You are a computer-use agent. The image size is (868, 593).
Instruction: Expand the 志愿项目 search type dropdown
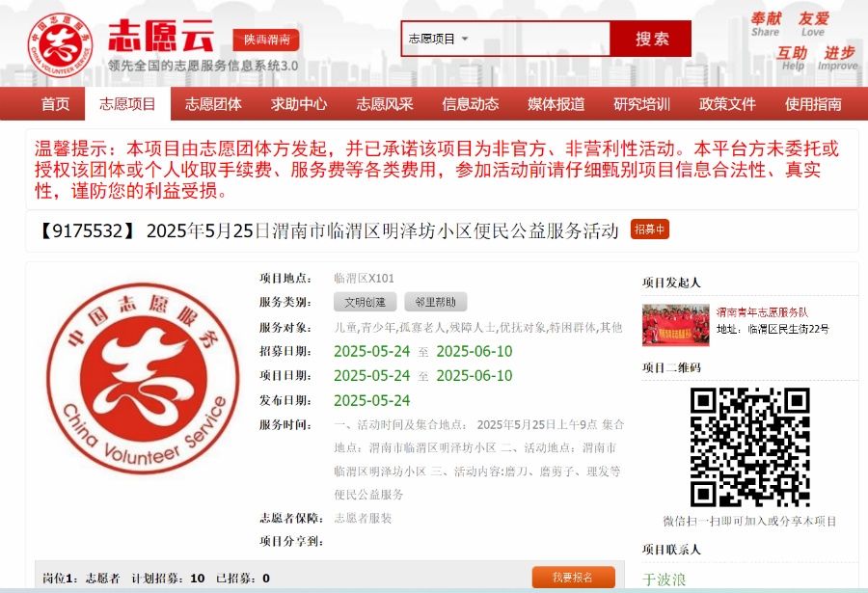click(x=439, y=39)
